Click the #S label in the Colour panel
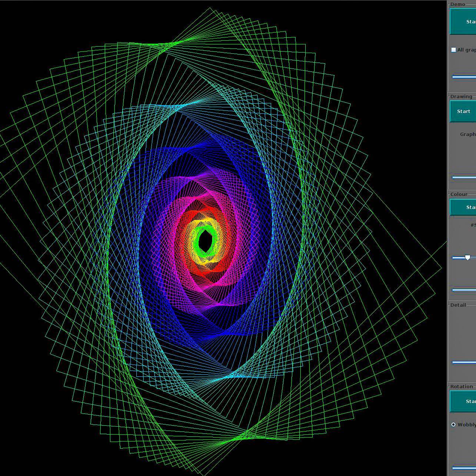 coord(473,225)
